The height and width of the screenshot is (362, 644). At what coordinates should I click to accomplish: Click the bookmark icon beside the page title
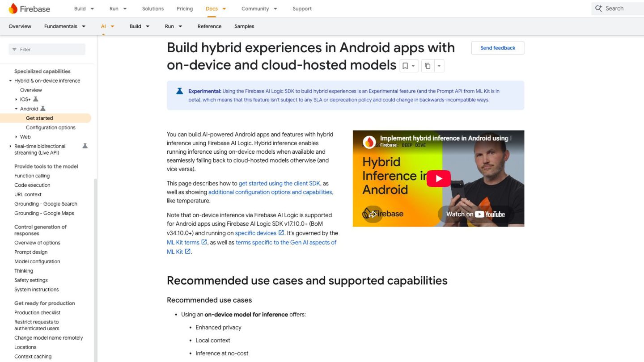(405, 66)
